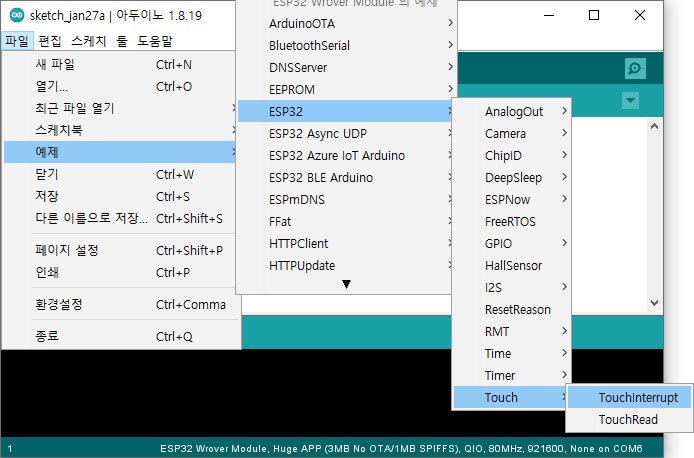Click editor scrollbar down arrow

coord(655,303)
